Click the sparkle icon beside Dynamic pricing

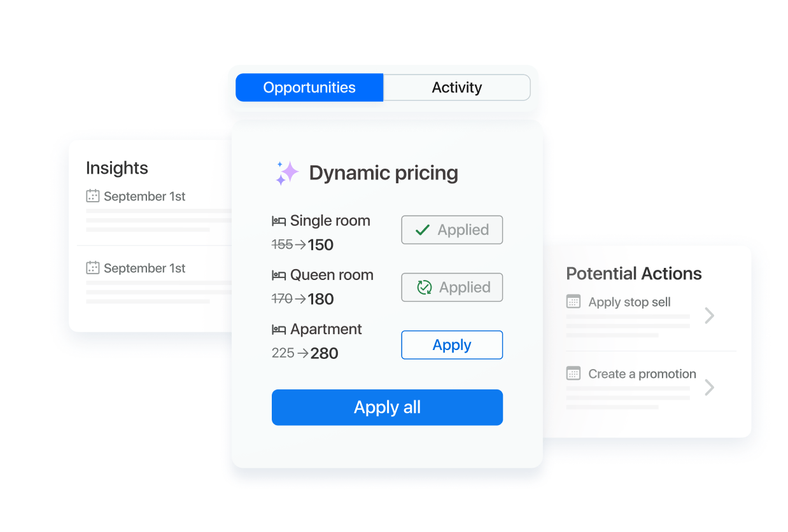click(x=286, y=173)
